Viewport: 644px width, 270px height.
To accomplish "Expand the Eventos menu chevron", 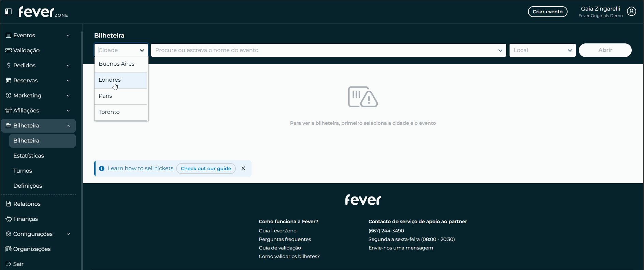I will (68, 36).
